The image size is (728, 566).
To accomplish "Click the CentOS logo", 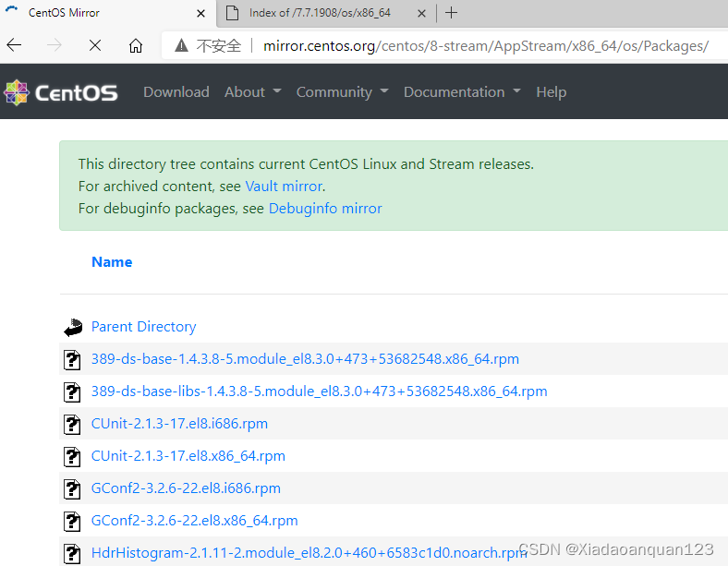I will pos(61,92).
